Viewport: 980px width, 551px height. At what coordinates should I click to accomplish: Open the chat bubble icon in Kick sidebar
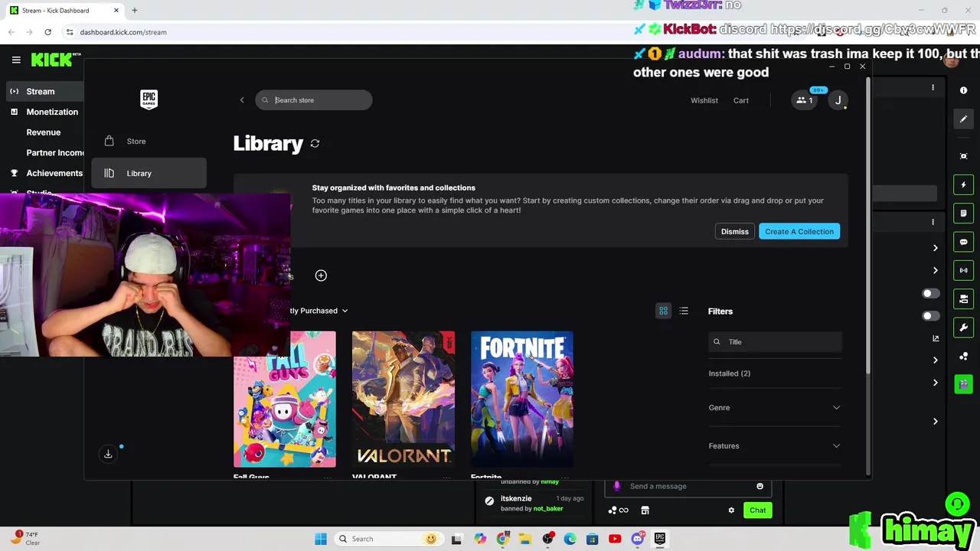[x=964, y=242]
